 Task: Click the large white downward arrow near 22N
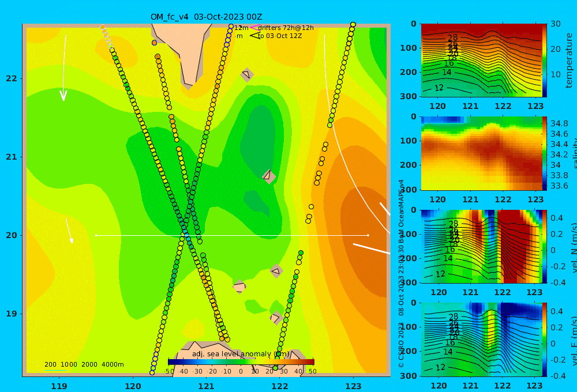64,68
